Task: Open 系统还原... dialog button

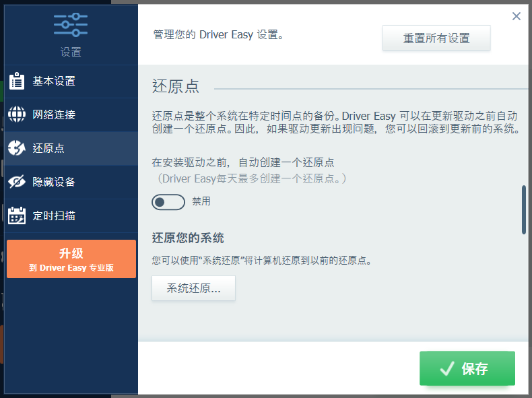Action: pos(193,288)
